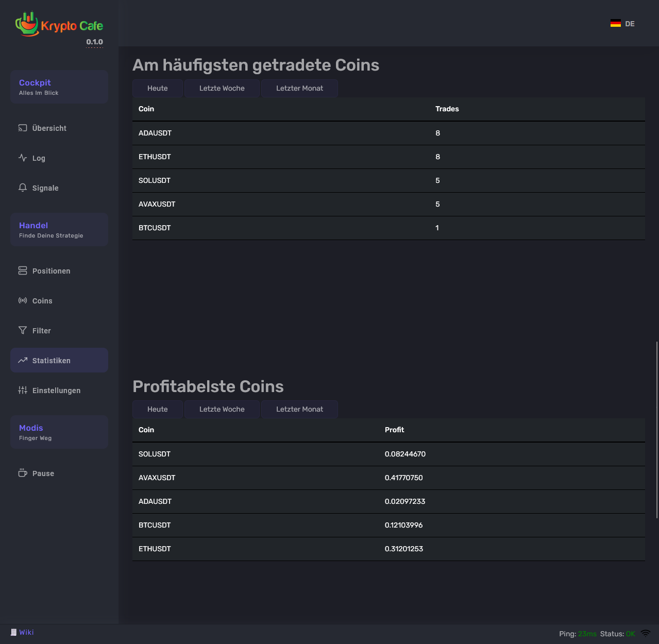Click the Pause coffee cup icon
659x644 pixels.
point(23,473)
